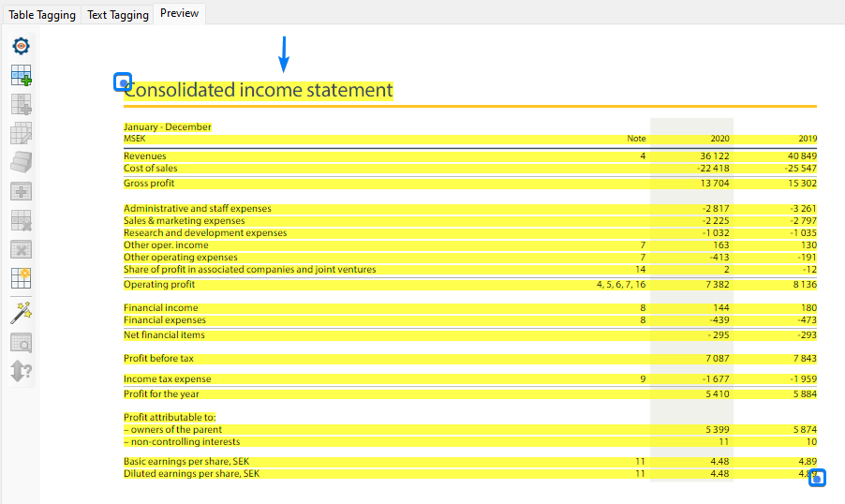Click the table search magnifier icon

point(21,343)
